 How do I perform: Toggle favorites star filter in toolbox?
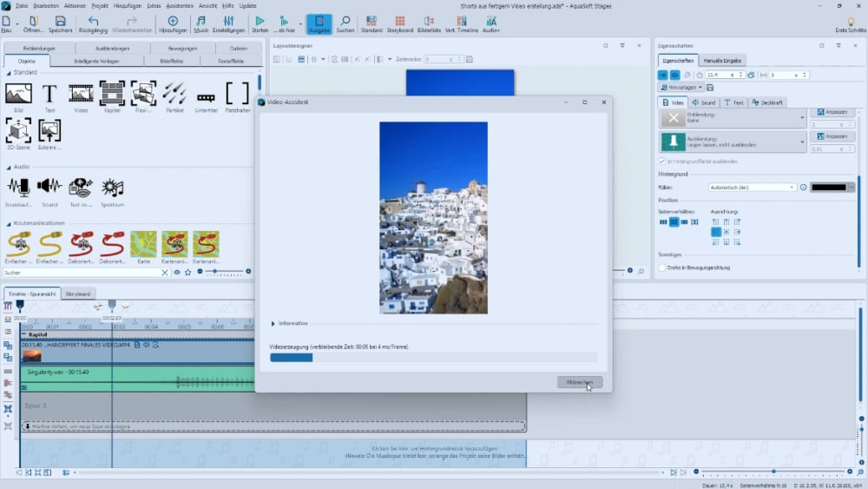[x=189, y=272]
